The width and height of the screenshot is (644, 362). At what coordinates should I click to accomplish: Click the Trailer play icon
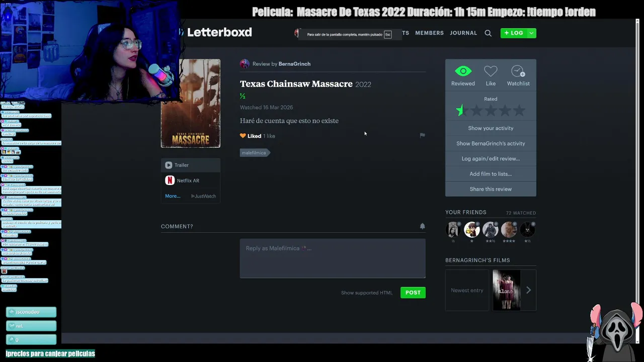pos(169,165)
